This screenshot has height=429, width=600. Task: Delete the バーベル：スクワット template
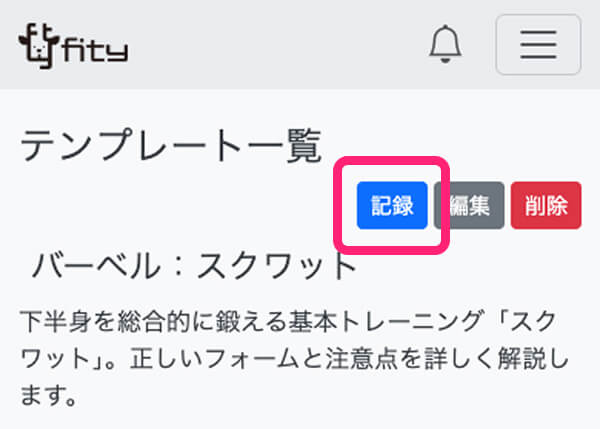[546, 206]
